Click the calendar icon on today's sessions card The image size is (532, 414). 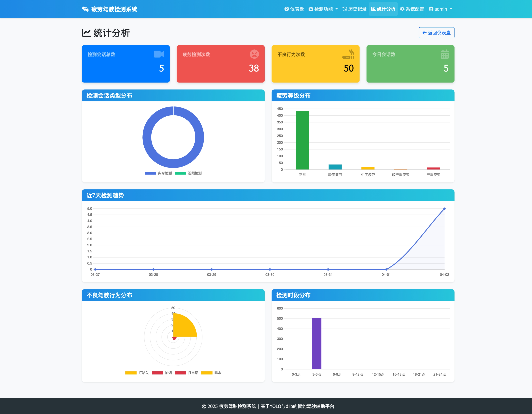(x=445, y=54)
